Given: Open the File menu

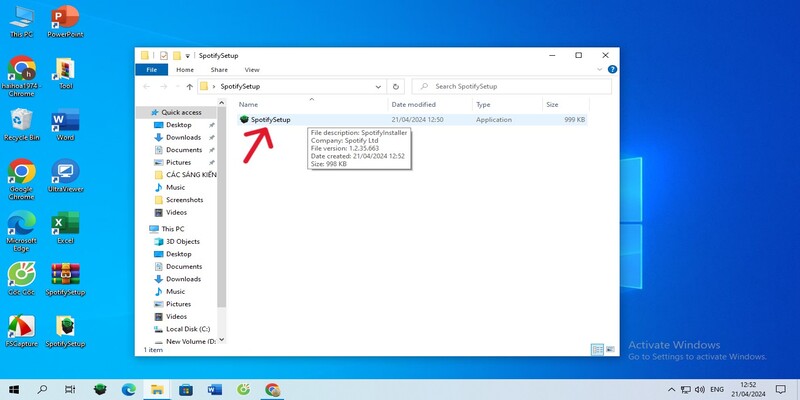Looking at the screenshot, I should 152,70.
